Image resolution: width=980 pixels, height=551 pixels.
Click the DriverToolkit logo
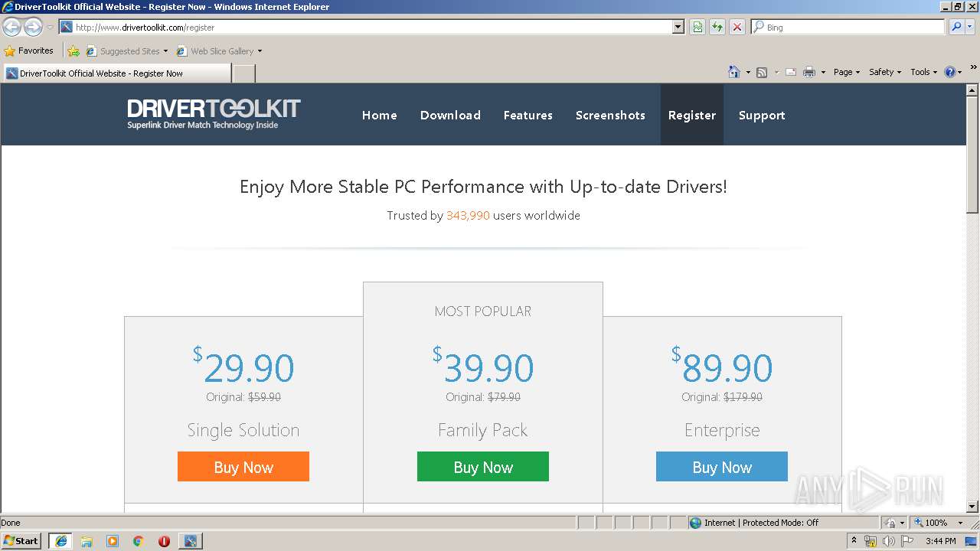[214, 113]
